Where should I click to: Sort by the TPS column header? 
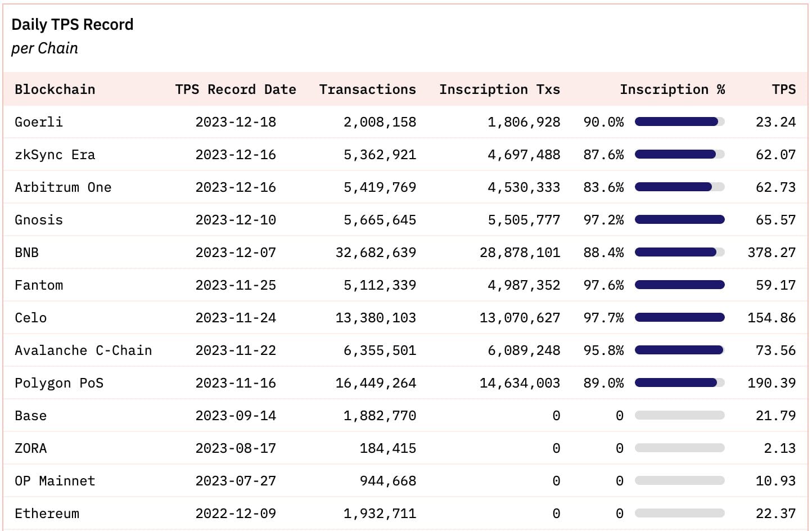(x=783, y=89)
